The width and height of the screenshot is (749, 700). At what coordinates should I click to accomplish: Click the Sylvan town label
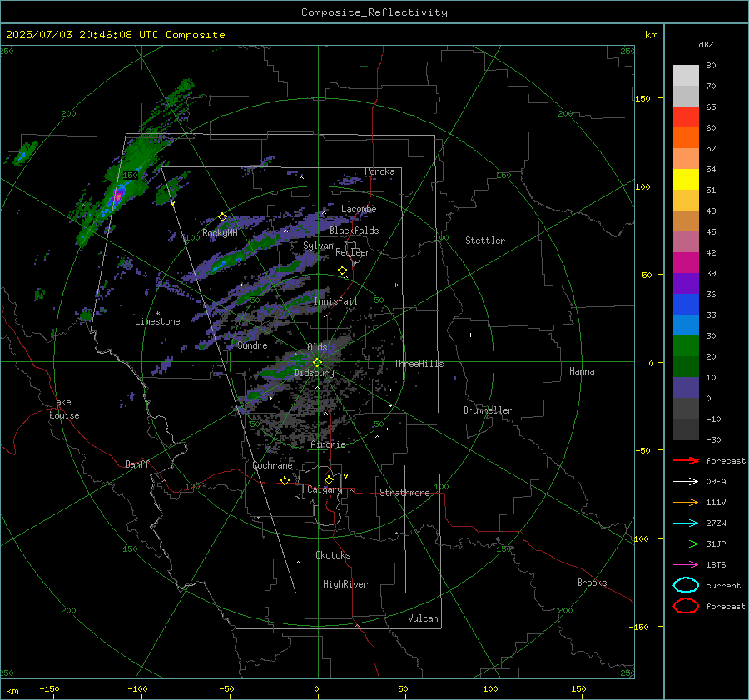(x=318, y=246)
